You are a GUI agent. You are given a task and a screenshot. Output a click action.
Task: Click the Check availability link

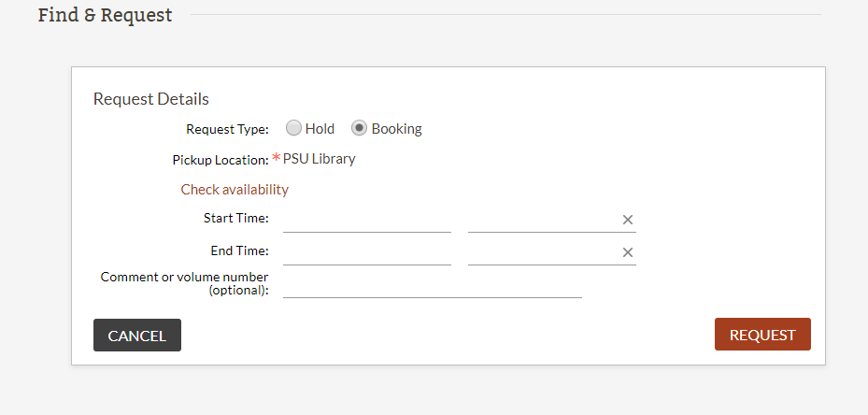click(235, 190)
